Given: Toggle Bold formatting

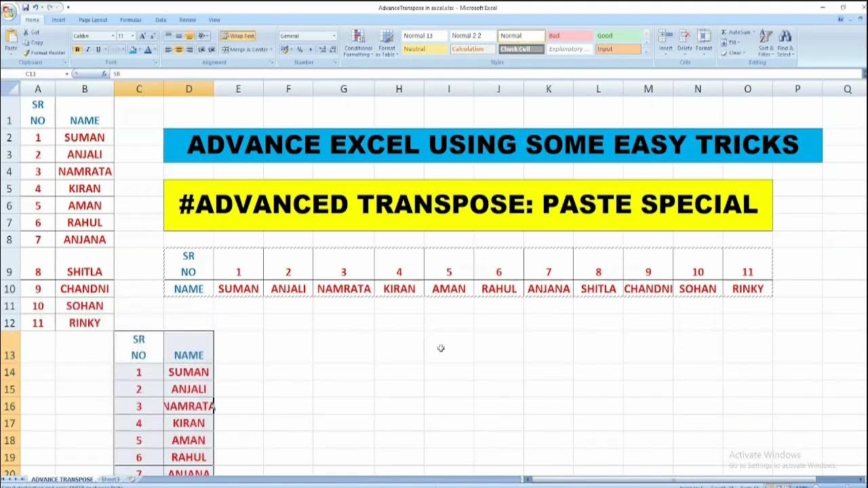Looking at the screenshot, I should tap(77, 49).
